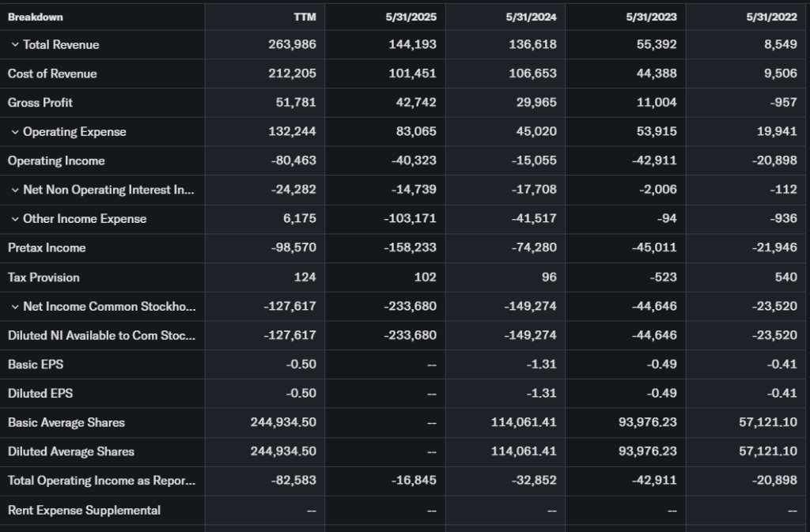Click the TTM column header
The width and height of the screenshot is (810, 532).
pos(305,17)
